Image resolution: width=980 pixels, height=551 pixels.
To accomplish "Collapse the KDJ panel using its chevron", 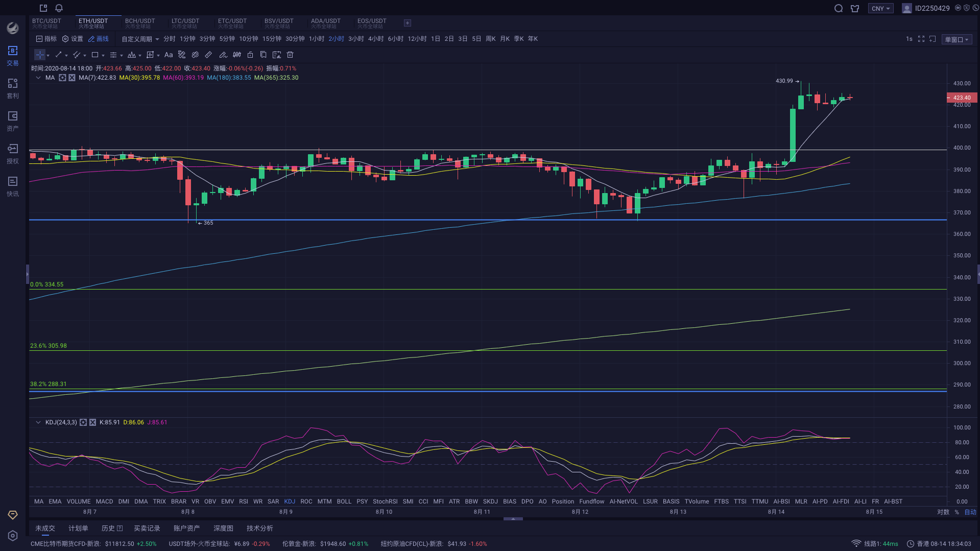I will (38, 422).
